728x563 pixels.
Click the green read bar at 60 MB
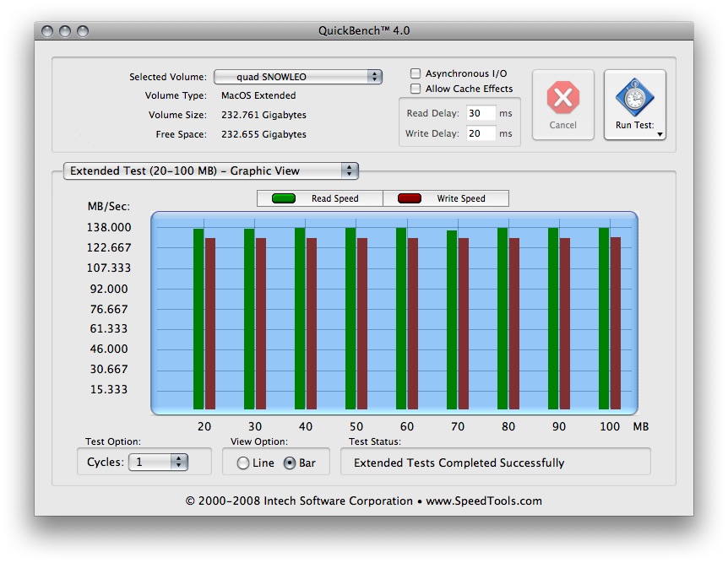pyautogui.click(x=401, y=319)
